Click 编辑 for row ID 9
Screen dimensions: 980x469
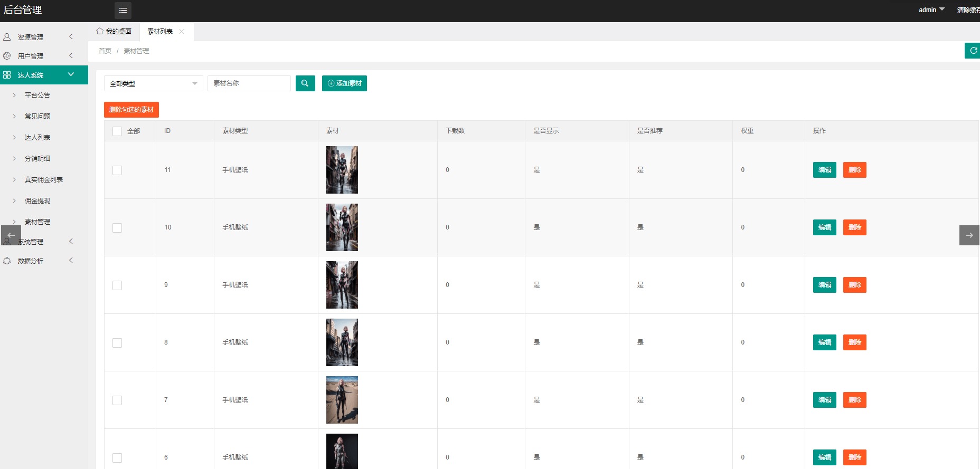coord(825,285)
